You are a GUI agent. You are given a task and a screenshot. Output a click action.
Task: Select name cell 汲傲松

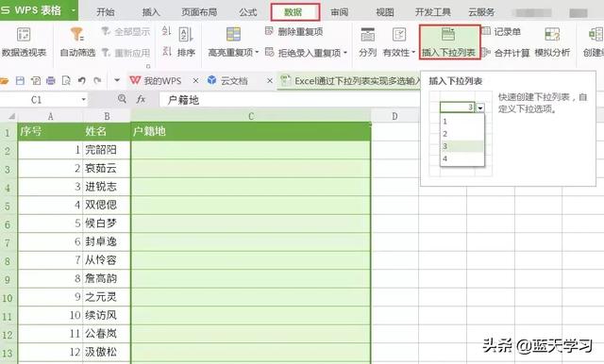click(x=107, y=352)
